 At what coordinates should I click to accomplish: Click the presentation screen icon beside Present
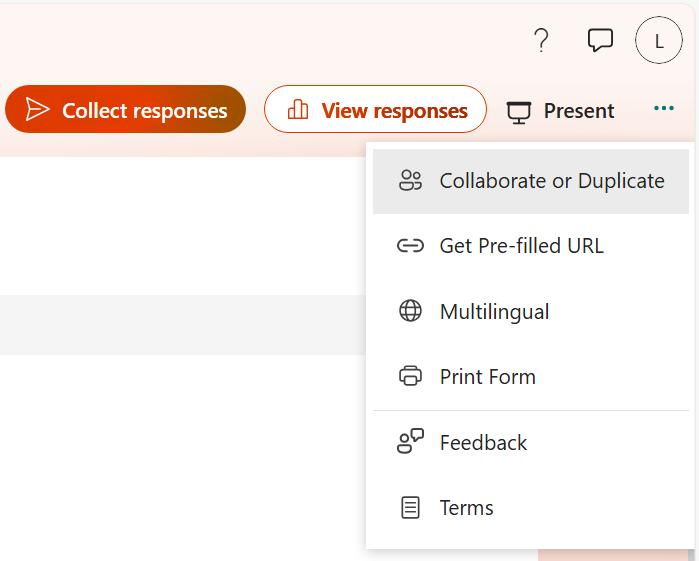click(519, 111)
